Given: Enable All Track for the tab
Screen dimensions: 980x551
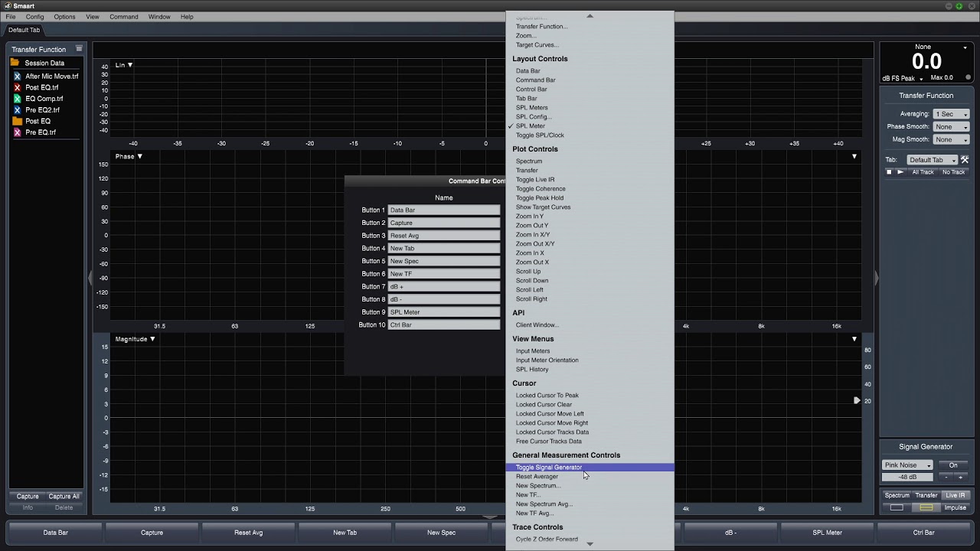Looking at the screenshot, I should 923,172.
